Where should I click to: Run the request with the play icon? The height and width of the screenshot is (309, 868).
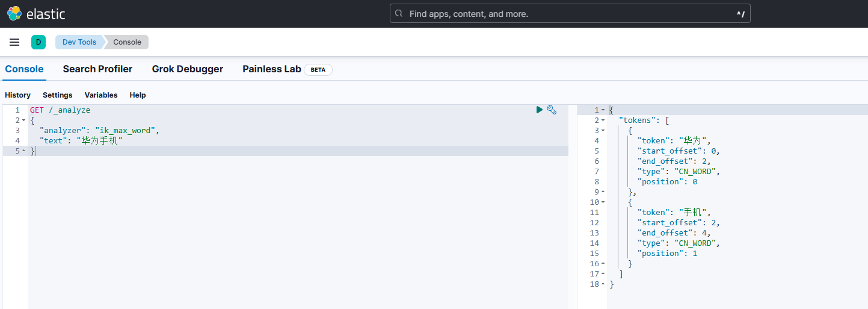(540, 110)
